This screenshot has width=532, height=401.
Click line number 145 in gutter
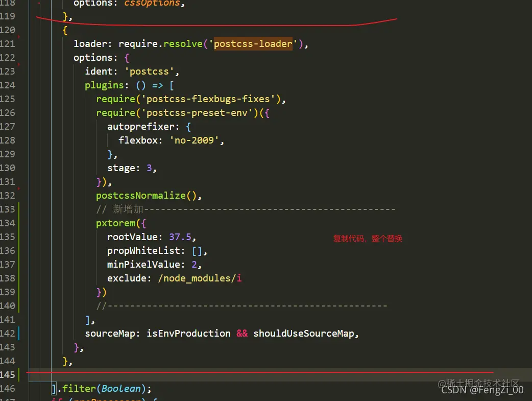[8, 375]
